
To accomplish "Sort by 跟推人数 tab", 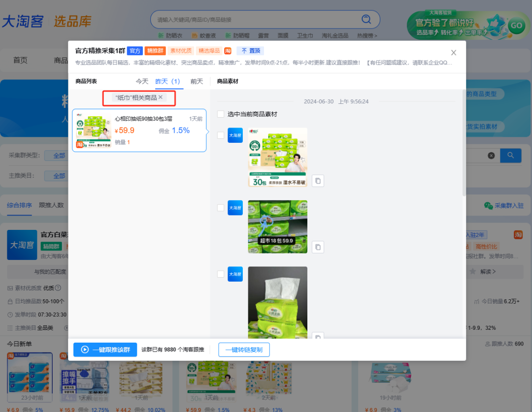I will pyautogui.click(x=51, y=205).
